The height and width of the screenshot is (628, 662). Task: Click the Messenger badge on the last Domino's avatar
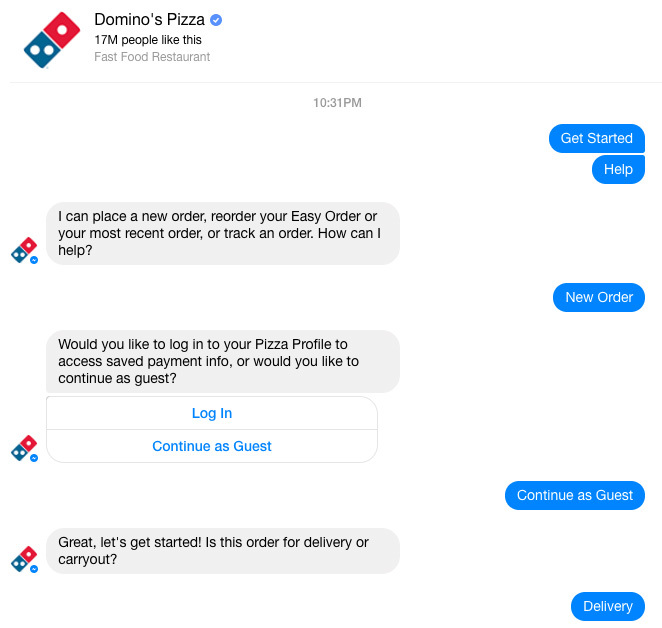(x=35, y=568)
